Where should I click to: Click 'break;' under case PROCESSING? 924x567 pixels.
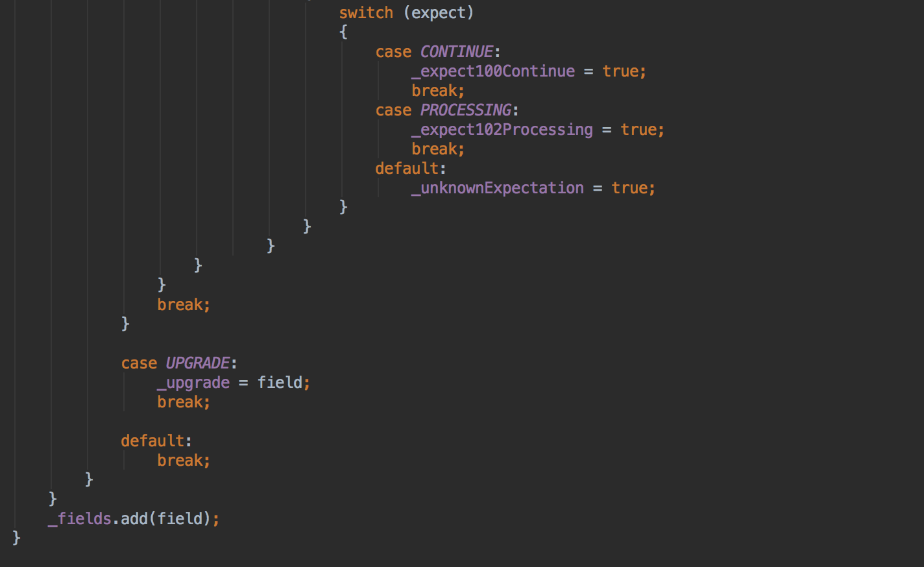click(438, 149)
